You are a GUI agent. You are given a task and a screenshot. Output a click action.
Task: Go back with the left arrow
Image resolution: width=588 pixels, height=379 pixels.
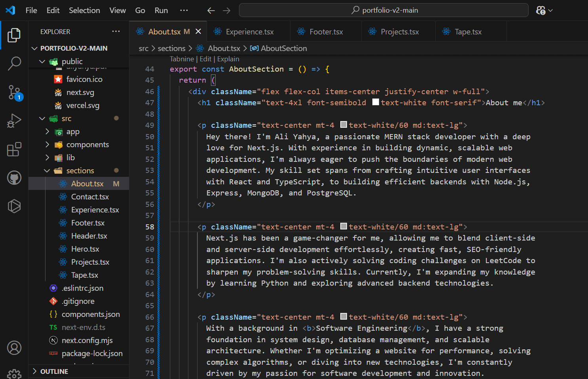pos(211,11)
